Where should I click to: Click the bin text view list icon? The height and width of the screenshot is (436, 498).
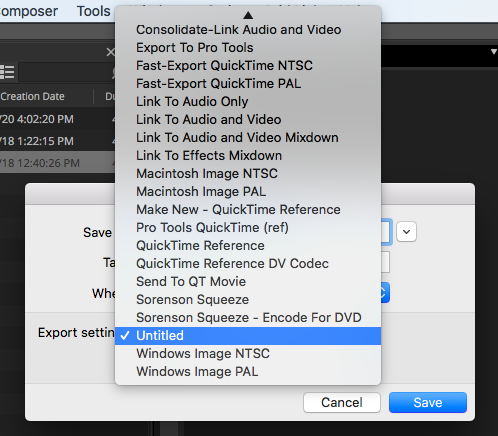[7, 72]
